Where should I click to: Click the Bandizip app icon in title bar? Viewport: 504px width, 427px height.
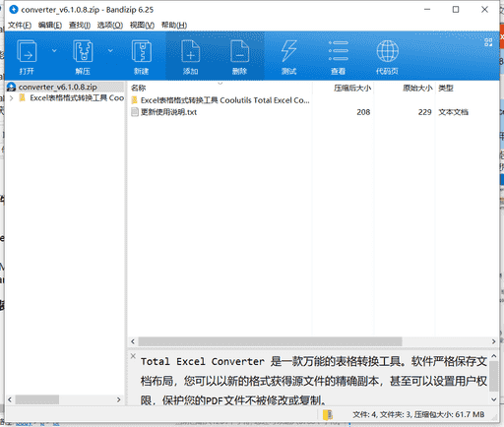(x=14, y=10)
